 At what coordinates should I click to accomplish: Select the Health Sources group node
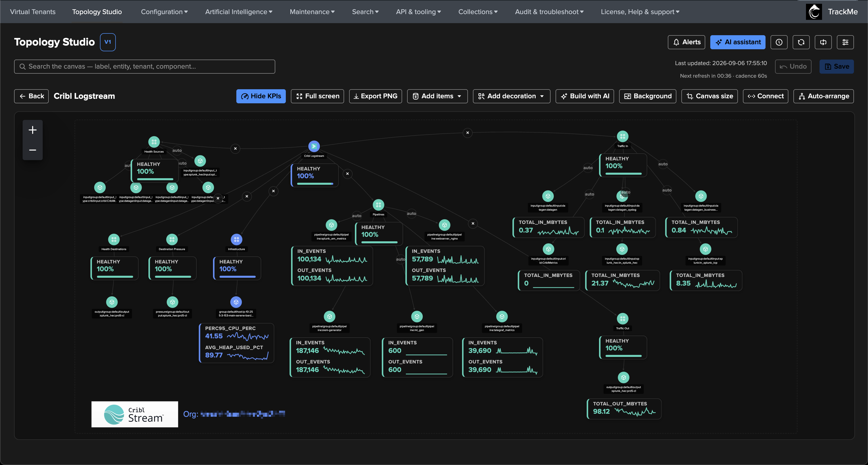154,142
